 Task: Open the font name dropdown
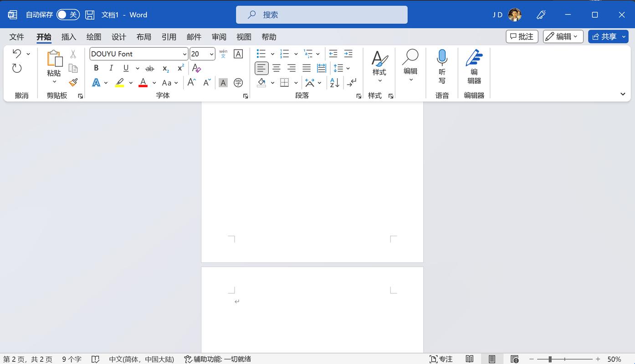pyautogui.click(x=184, y=54)
